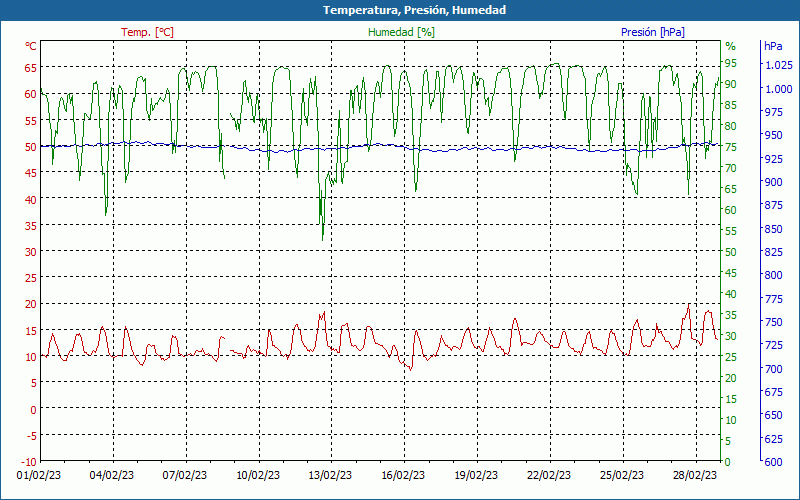
Task: Click the '-10' temperature axis value
Action: pos(30,462)
